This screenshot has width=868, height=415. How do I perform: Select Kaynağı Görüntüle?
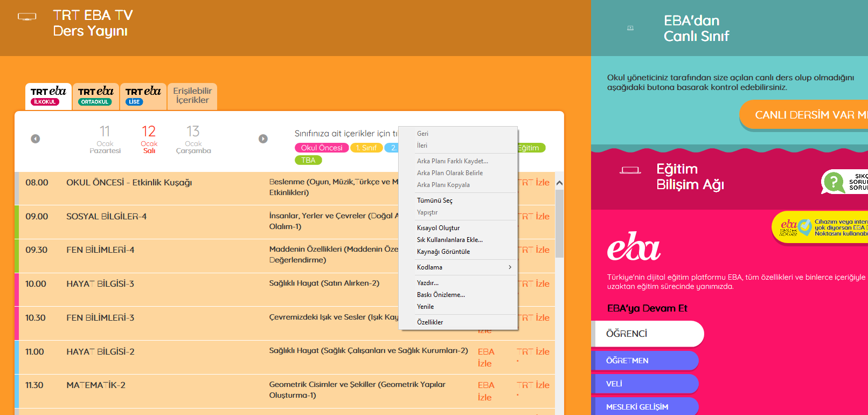pos(458,252)
